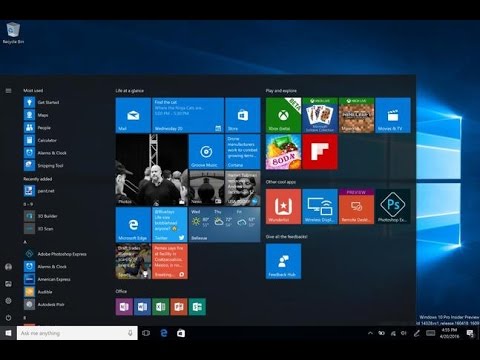Screen dimensions: 480x360
Task: Launch the Minecraft tile
Action: (356, 115)
